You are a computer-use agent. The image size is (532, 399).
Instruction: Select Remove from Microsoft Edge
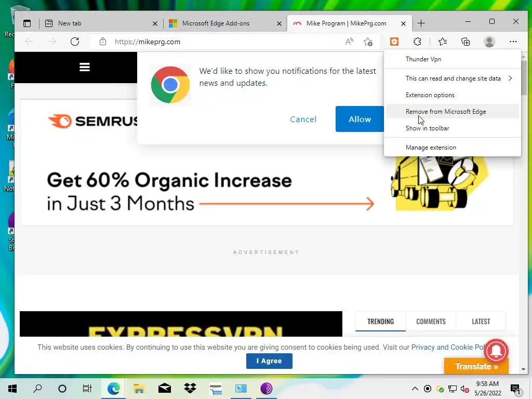click(x=453, y=112)
